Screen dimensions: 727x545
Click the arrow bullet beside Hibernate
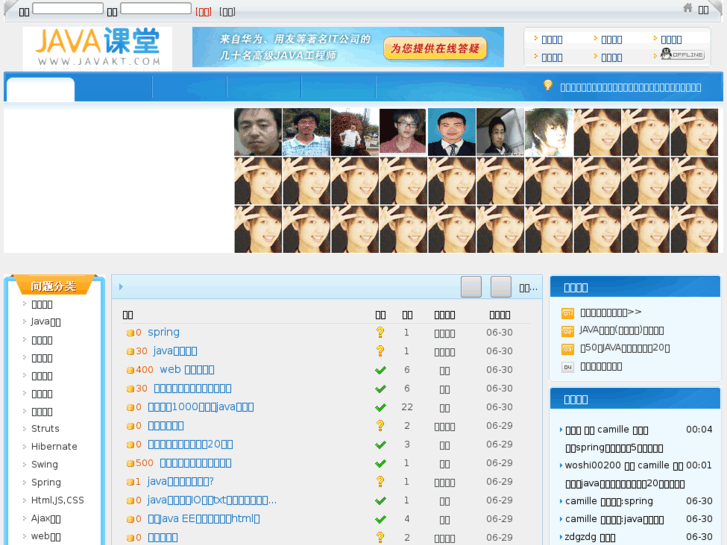coord(25,447)
